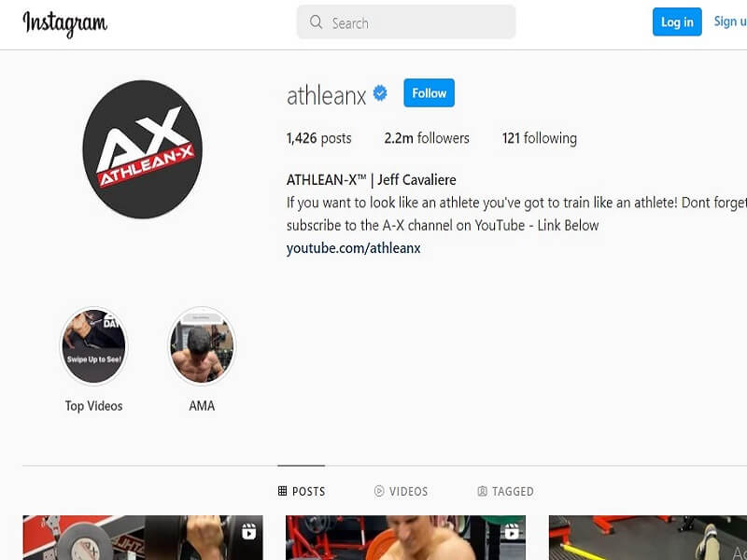Open the AMA story highlight
The height and width of the screenshot is (560, 747).
tap(202, 346)
